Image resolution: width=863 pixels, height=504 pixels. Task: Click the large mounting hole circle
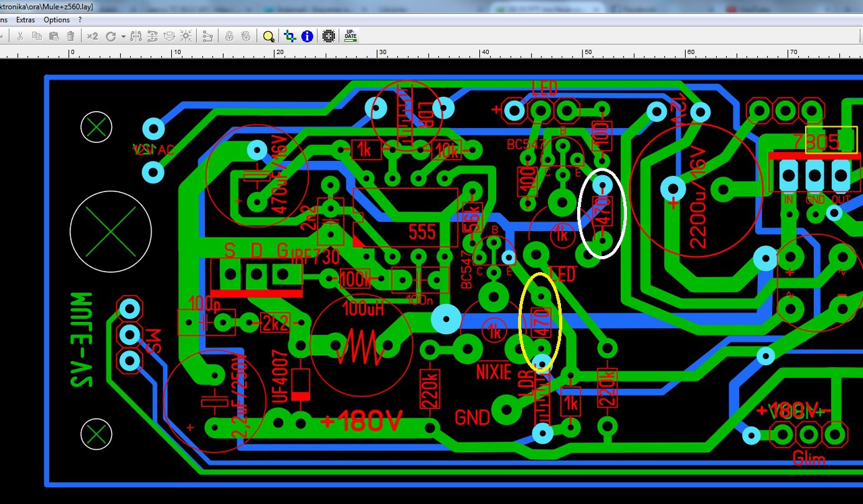[111, 232]
